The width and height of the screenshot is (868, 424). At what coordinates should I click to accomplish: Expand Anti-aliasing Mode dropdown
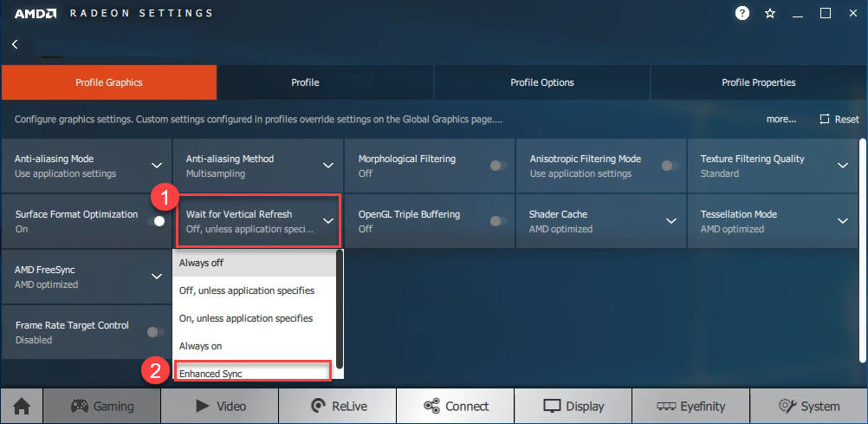157,166
